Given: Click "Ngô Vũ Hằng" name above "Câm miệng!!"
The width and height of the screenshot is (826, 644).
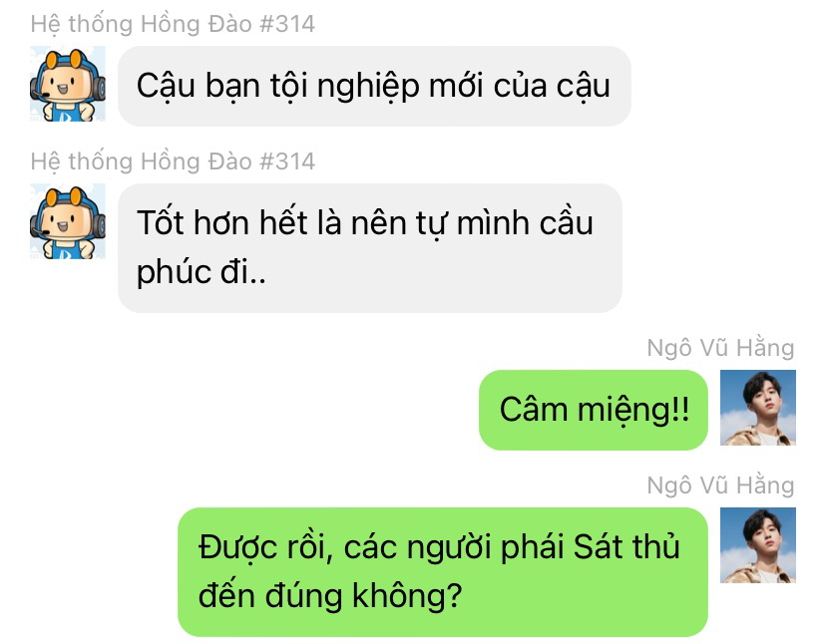Looking at the screenshot, I should point(720,348).
